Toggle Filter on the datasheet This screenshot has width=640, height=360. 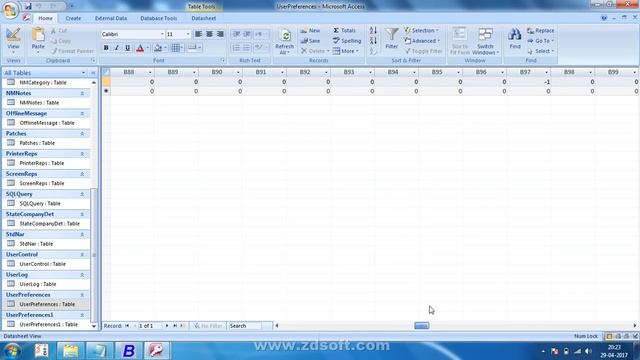click(424, 51)
